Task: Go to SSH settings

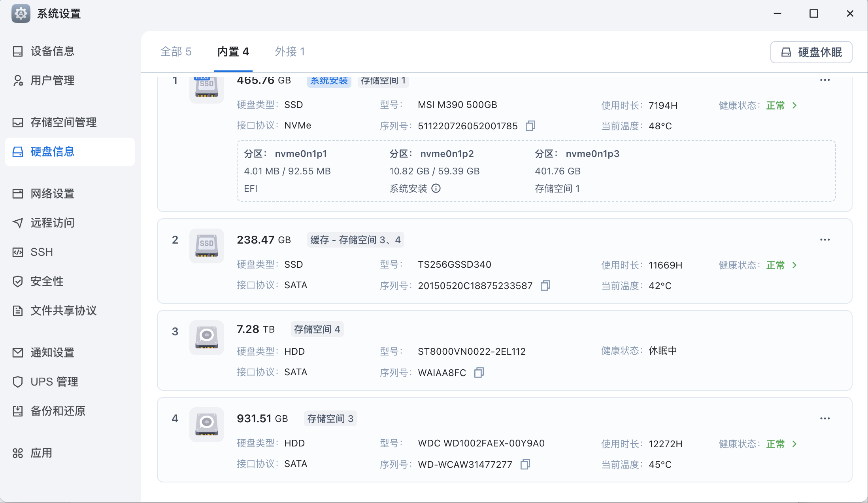Action: [42, 252]
